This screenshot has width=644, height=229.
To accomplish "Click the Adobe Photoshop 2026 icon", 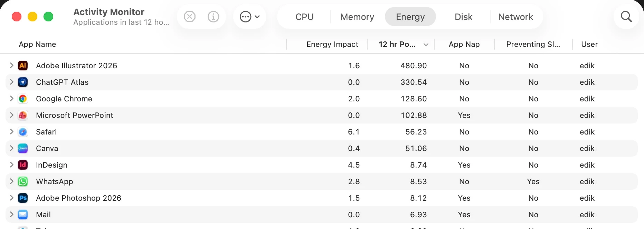I will [x=23, y=198].
